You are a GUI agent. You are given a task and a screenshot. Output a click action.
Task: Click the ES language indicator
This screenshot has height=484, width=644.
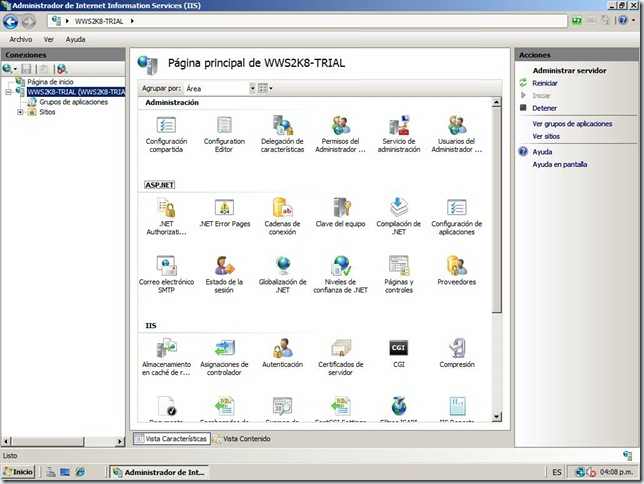pyautogui.click(x=557, y=472)
